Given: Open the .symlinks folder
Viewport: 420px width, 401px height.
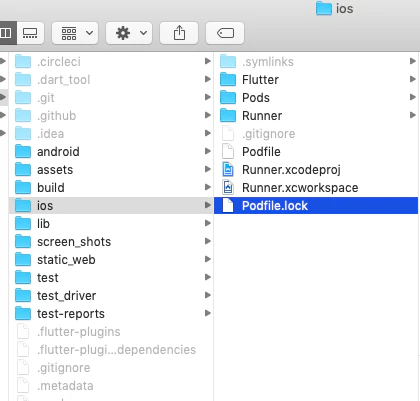Looking at the screenshot, I should [316, 62].
